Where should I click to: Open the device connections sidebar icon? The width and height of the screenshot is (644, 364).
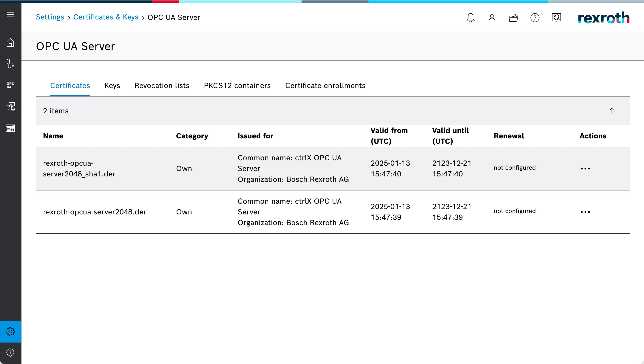tap(10, 107)
